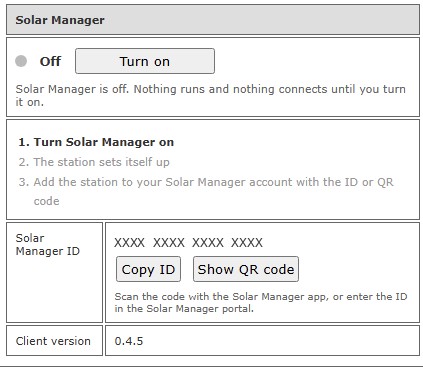Show the QR code
Viewport: 423px width, 367px height.
click(246, 269)
